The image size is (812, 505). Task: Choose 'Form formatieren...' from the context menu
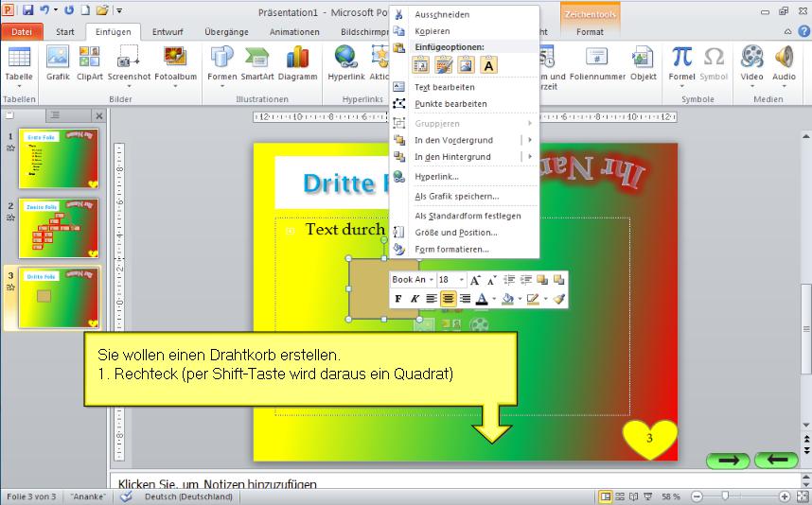(x=451, y=250)
